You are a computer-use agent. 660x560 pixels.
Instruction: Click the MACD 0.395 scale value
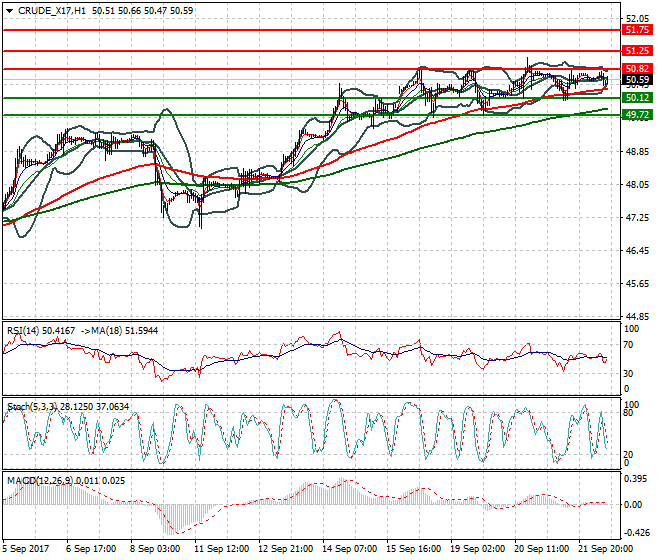tap(636, 479)
